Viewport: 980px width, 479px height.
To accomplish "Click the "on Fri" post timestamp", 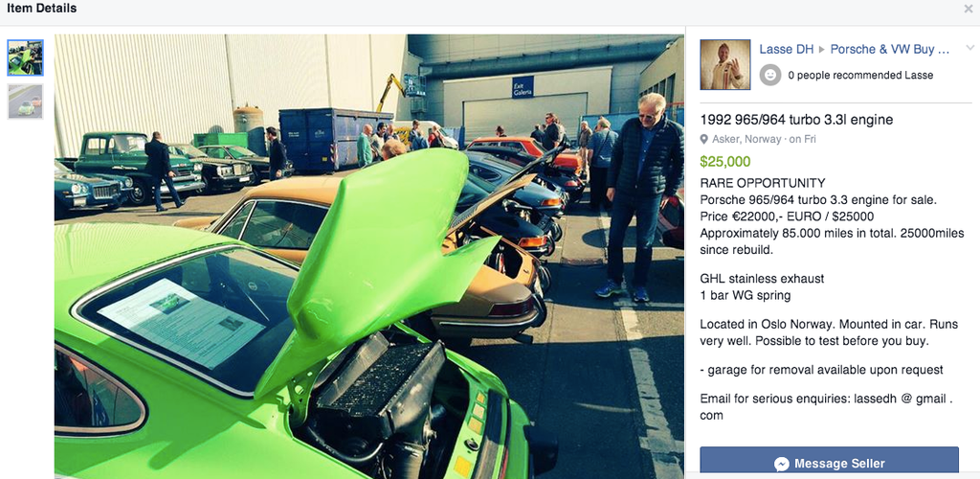I will tap(803, 140).
